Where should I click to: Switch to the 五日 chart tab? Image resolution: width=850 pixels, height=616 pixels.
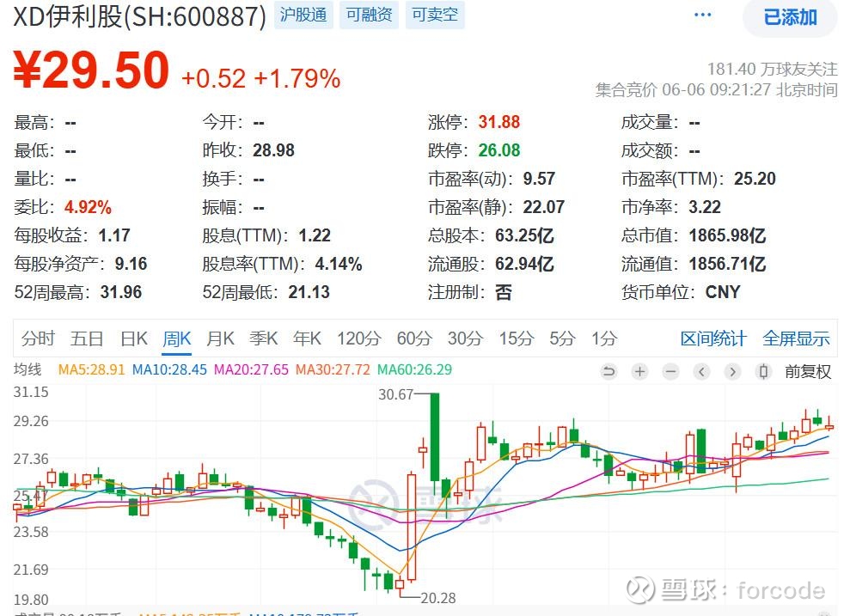[x=87, y=338]
